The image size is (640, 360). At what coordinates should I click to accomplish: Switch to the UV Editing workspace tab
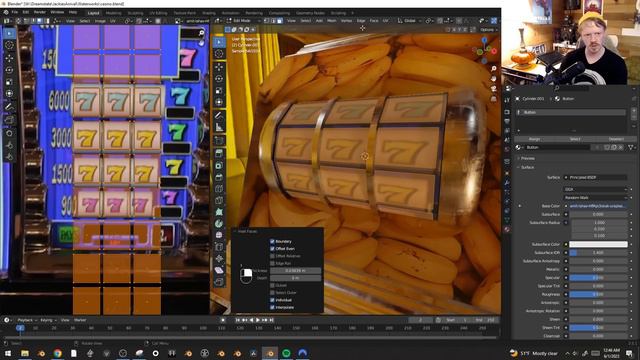(x=158, y=13)
